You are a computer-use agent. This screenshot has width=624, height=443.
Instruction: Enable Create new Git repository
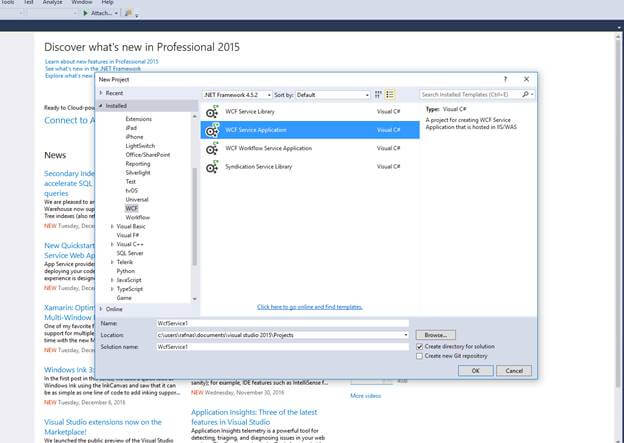(x=419, y=356)
